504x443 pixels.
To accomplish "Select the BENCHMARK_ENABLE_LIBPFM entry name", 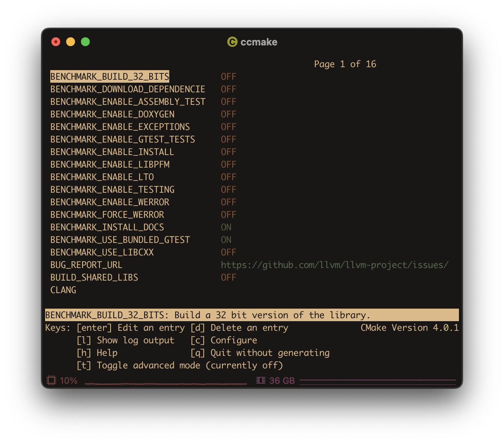I will point(110,164).
